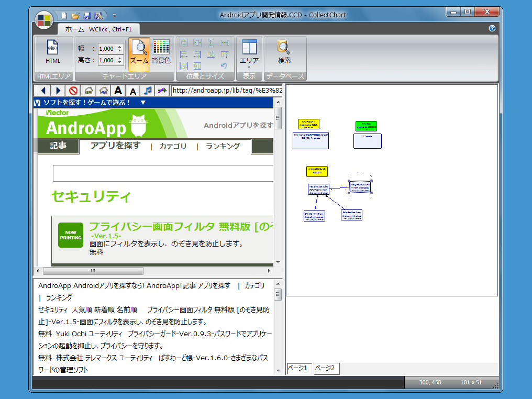532x399 pixels.
Task: Open the CollectChart application orb menu
Action: pyautogui.click(x=44, y=19)
